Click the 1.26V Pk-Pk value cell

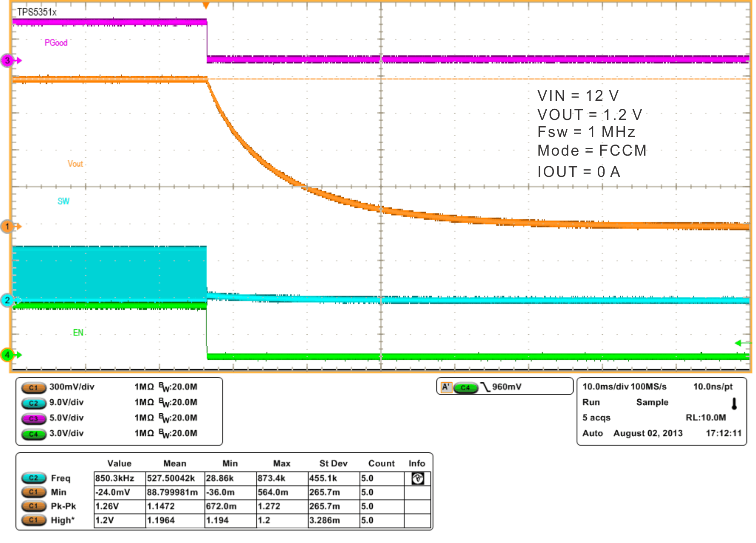point(120,506)
